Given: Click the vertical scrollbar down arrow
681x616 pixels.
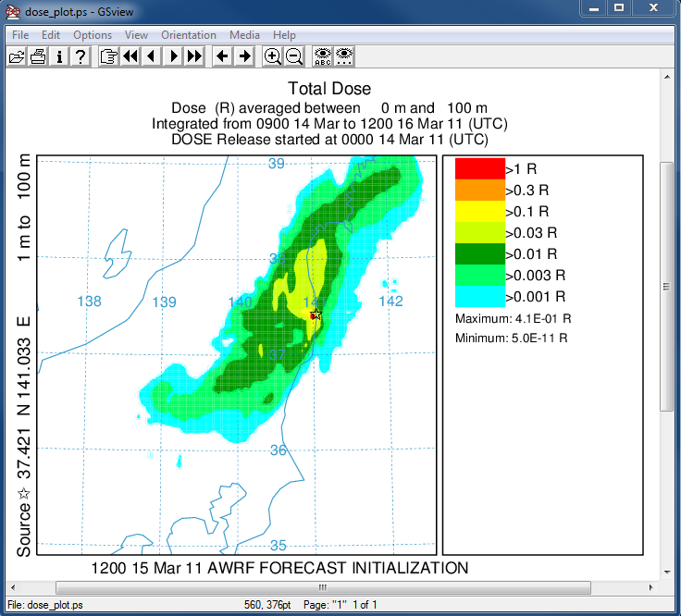Looking at the screenshot, I should point(666,570).
